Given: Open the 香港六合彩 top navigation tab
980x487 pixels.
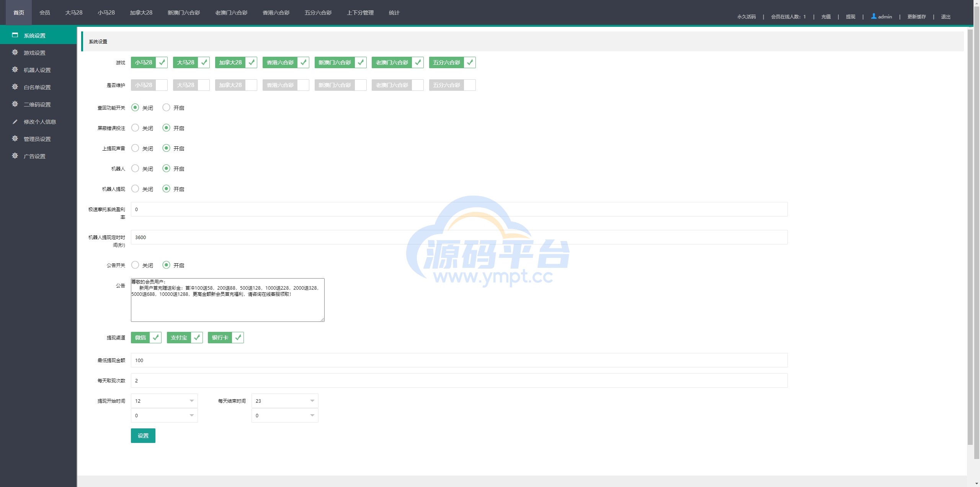Looking at the screenshot, I should click(x=276, y=13).
